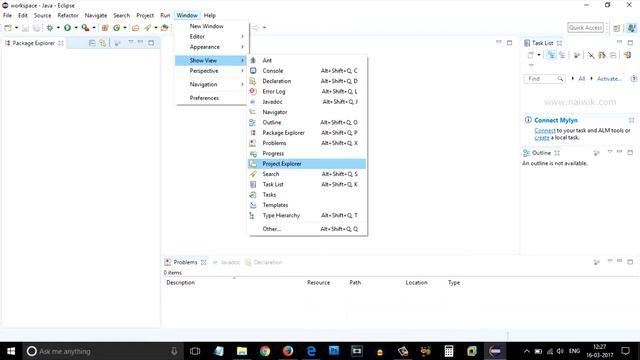Open the Outline view menu triangle

click(x=610, y=152)
